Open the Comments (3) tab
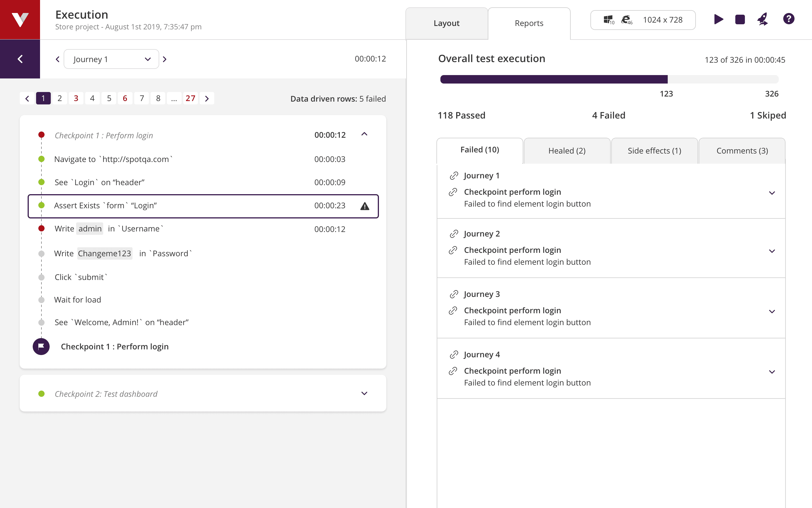 pos(742,150)
